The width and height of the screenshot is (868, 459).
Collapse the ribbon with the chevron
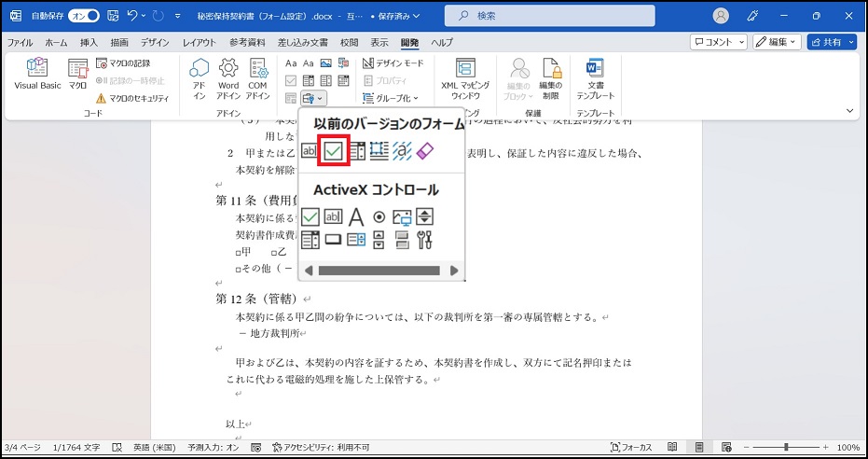850,111
